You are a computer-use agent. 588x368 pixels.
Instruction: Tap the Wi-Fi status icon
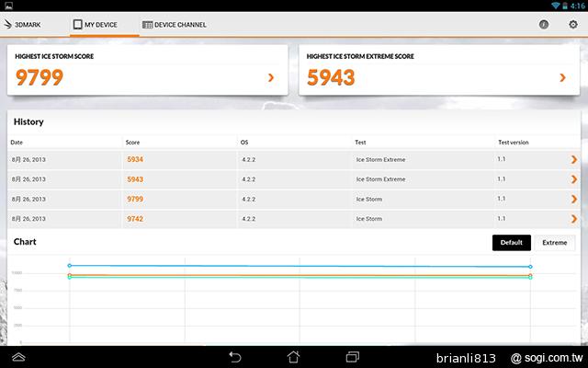556,6
